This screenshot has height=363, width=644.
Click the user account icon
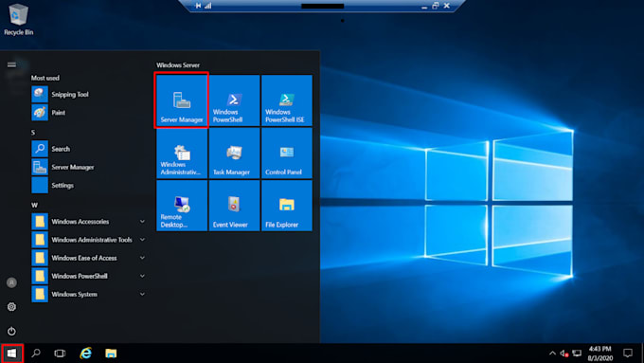(x=11, y=282)
